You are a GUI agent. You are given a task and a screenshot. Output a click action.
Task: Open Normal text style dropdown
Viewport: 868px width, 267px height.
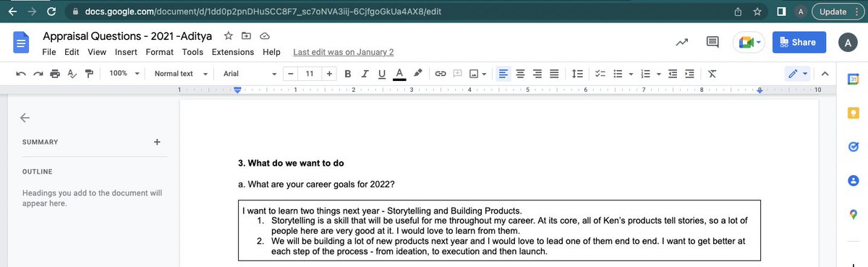(181, 73)
